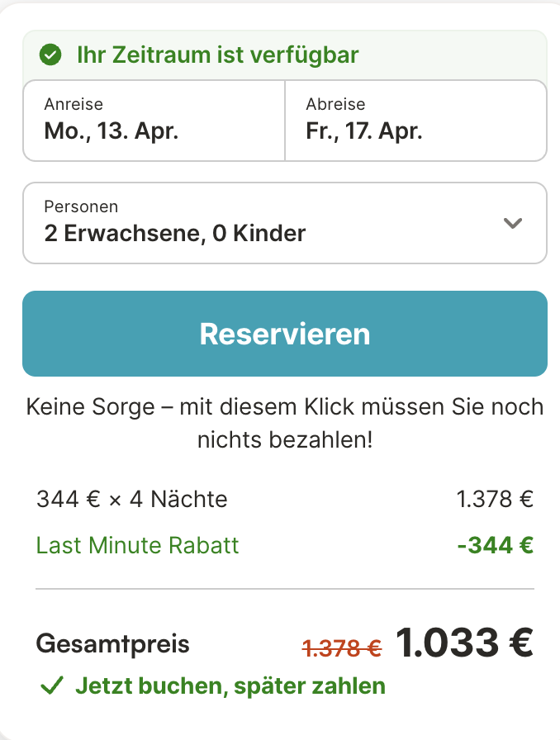Open the Personen guest selector dropdown
The height and width of the screenshot is (740, 560).
pyautogui.click(x=284, y=223)
